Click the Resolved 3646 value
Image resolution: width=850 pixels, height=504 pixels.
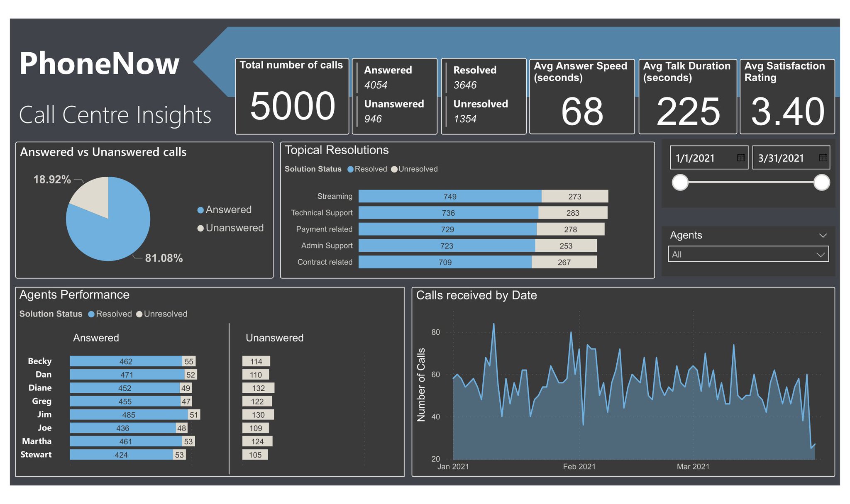(465, 85)
